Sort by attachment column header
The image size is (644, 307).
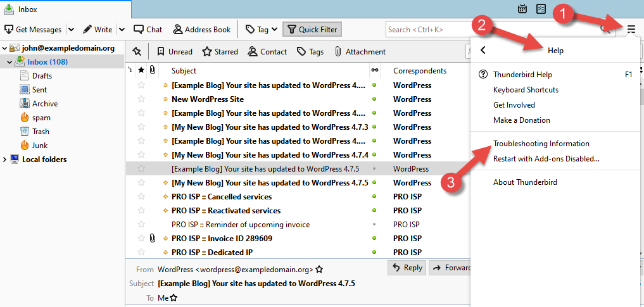point(153,70)
